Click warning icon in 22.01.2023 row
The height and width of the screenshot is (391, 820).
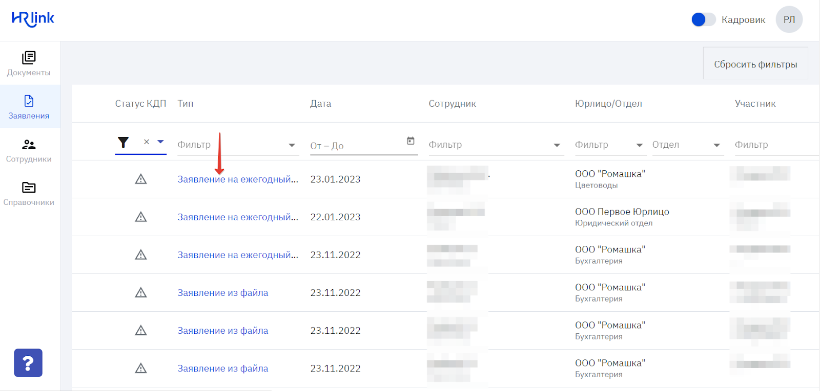[x=141, y=217]
